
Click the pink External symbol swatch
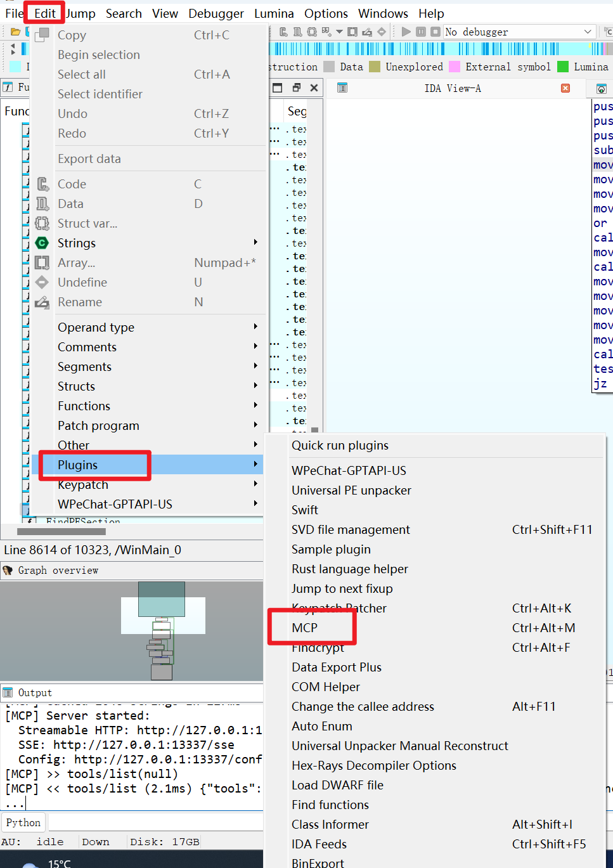tap(455, 67)
